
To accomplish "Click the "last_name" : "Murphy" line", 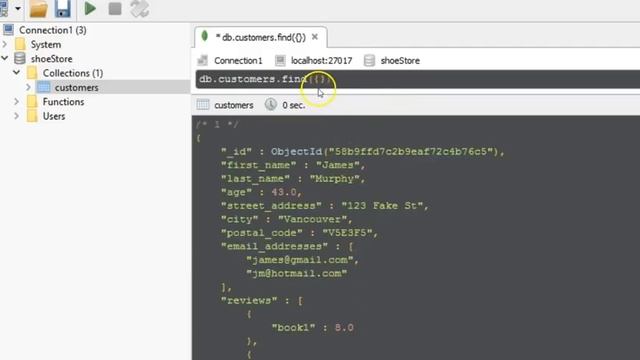I will click(x=293, y=179).
